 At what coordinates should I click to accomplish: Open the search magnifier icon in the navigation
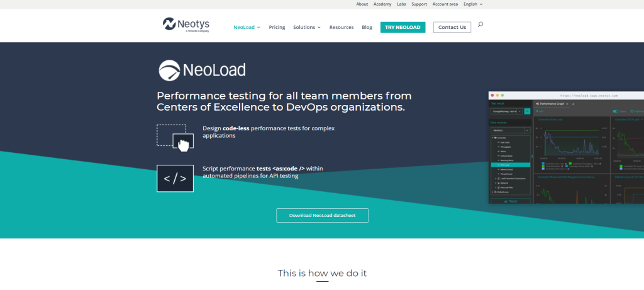pyautogui.click(x=480, y=25)
